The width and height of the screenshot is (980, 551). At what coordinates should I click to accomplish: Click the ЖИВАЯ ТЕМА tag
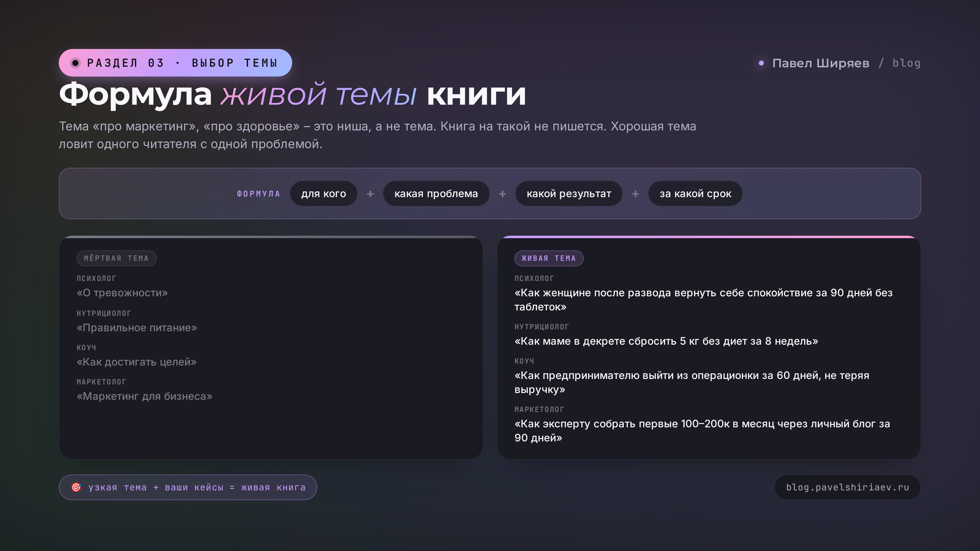pyautogui.click(x=548, y=258)
